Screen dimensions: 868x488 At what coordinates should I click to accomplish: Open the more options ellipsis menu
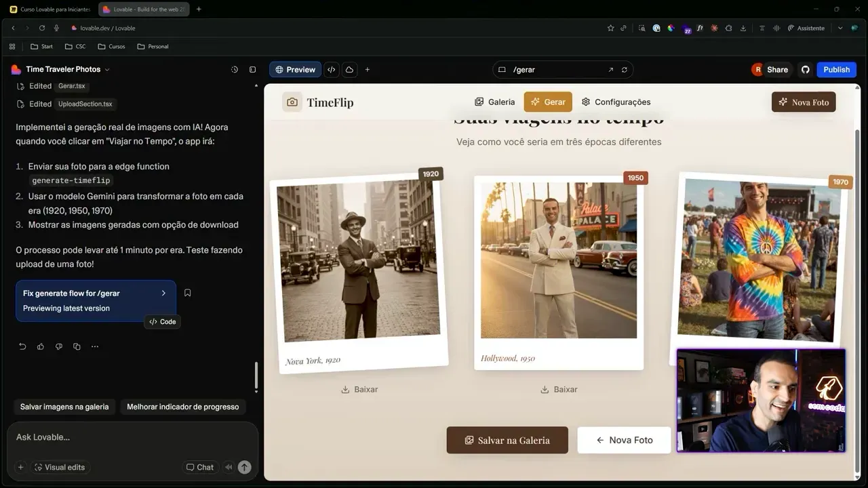click(95, 346)
